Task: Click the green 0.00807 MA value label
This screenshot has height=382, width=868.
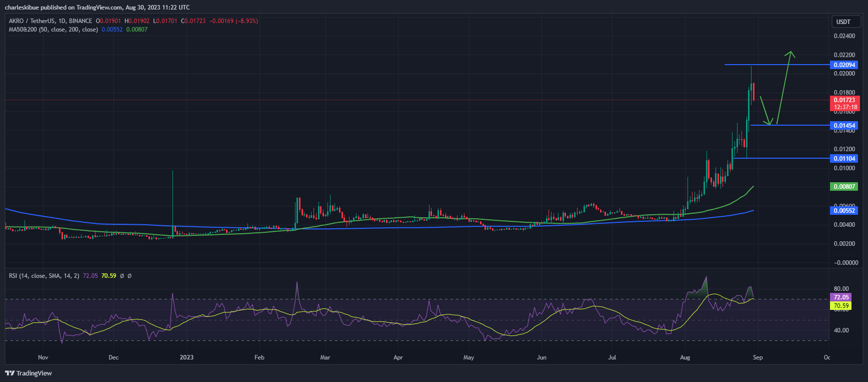Action: pos(844,187)
